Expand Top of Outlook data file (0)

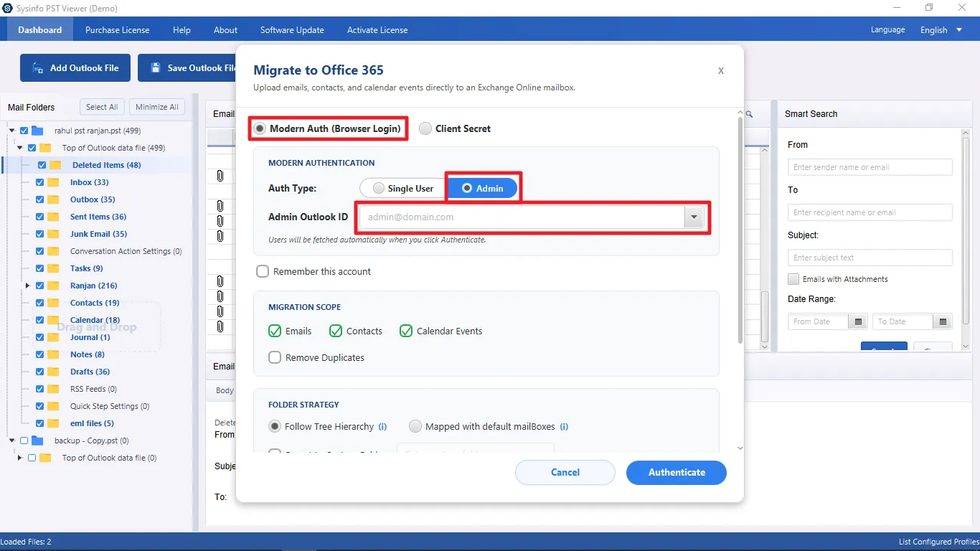[x=20, y=458]
